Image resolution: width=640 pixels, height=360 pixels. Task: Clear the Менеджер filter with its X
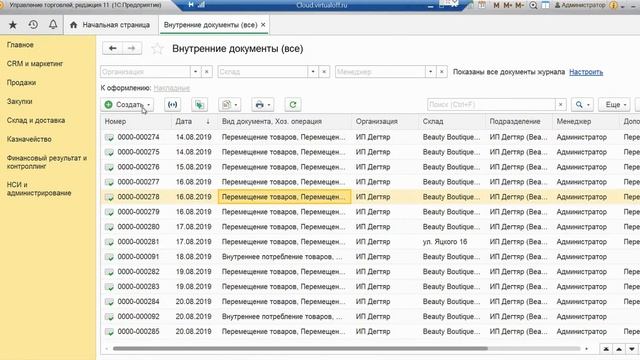click(442, 72)
